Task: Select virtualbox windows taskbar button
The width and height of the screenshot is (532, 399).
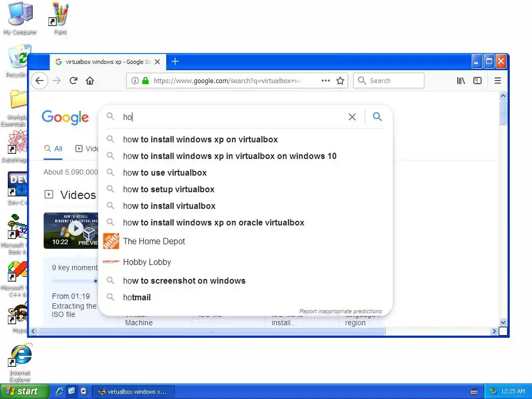Action: point(134,392)
